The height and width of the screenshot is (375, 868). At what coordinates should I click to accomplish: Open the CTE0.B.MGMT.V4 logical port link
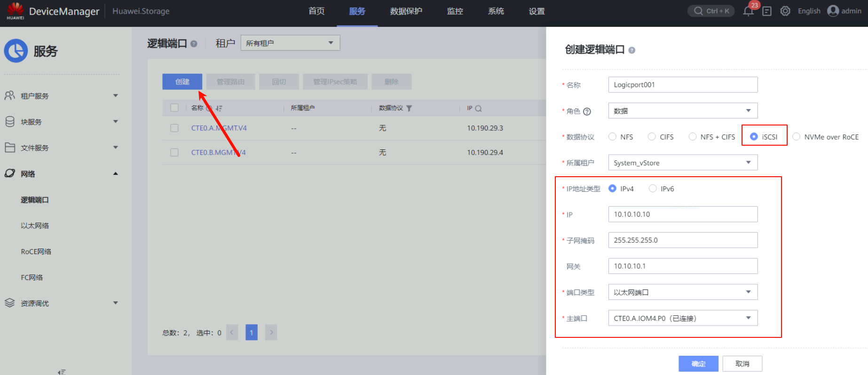(218, 152)
